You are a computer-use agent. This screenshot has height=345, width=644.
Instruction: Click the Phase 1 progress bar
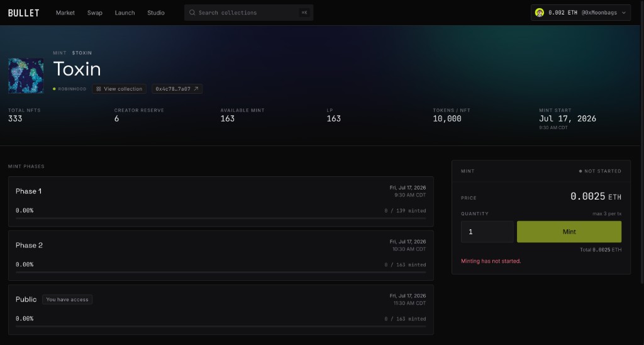point(221,218)
